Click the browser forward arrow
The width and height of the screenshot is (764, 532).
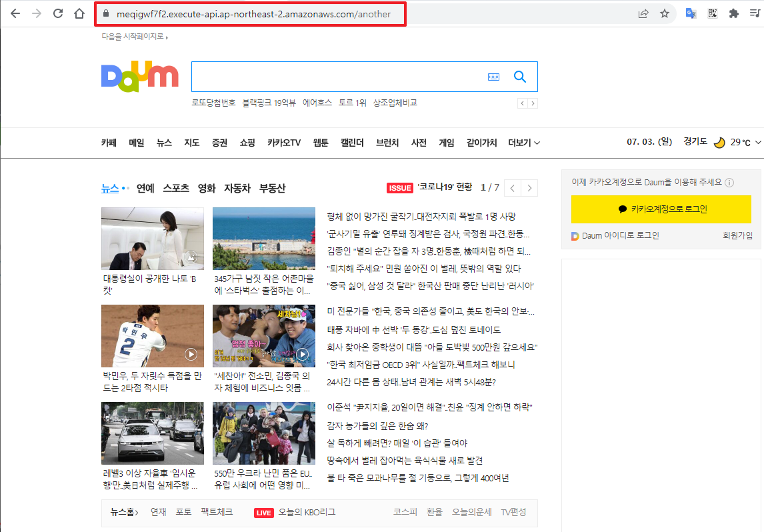[x=37, y=13]
